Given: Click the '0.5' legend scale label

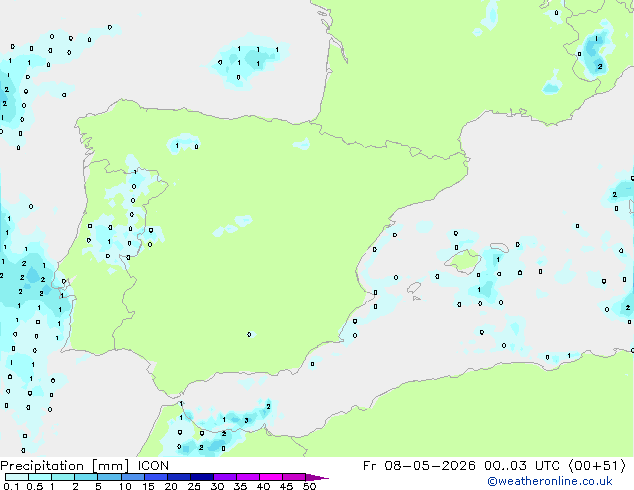Looking at the screenshot, I should click(34, 486).
